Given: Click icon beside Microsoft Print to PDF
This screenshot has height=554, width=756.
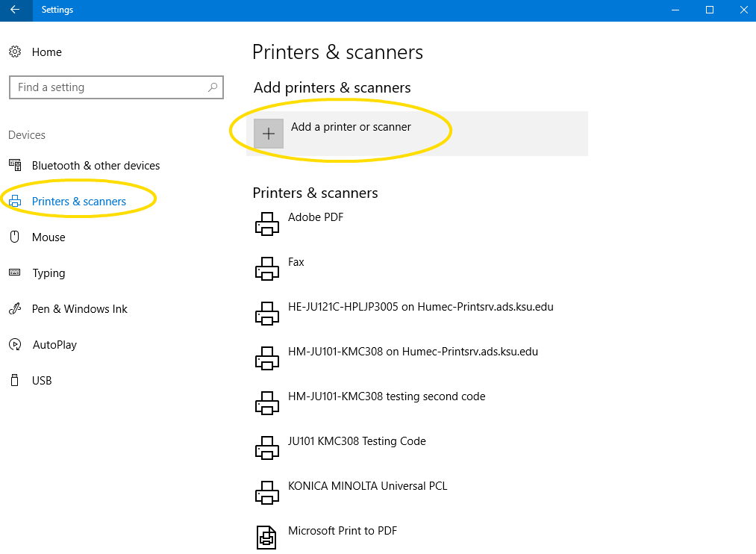Looking at the screenshot, I should (266, 538).
